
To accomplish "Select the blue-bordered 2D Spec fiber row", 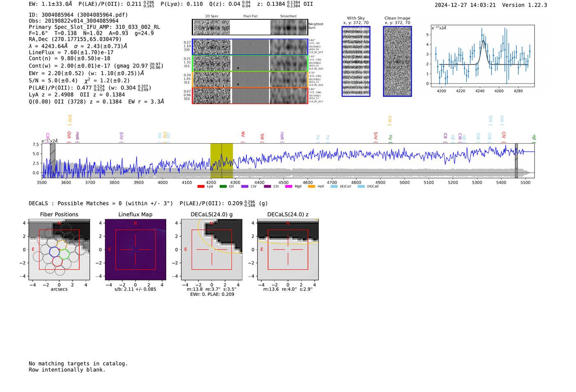I will click(x=212, y=47).
